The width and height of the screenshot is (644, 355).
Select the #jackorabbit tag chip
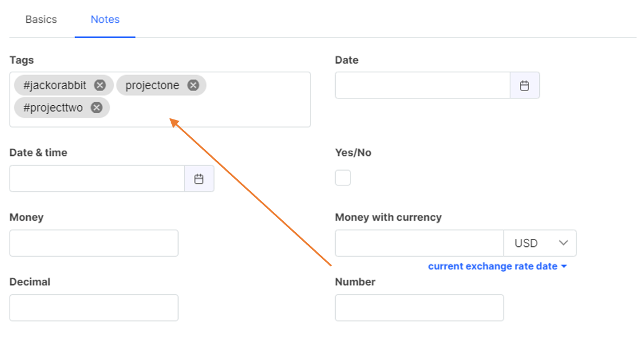tap(55, 85)
